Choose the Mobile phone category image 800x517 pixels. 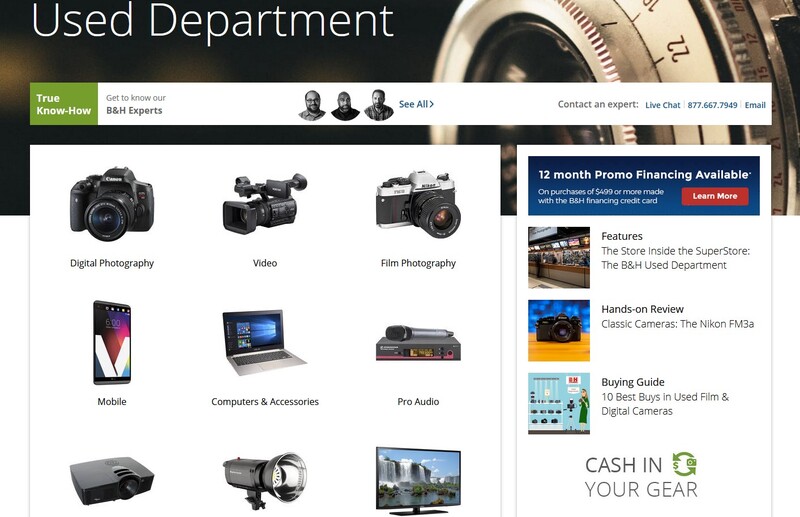[112, 342]
